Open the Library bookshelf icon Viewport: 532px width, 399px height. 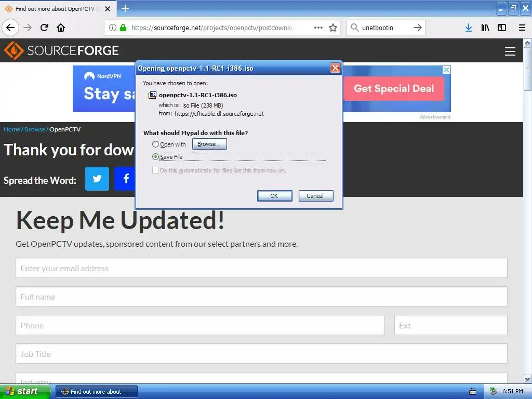[485, 28]
